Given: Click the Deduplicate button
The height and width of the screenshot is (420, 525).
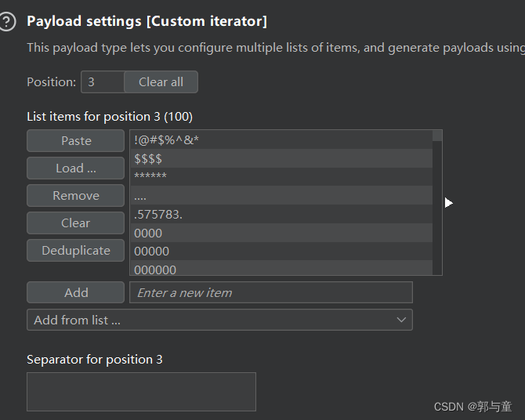Looking at the screenshot, I should [76, 251].
